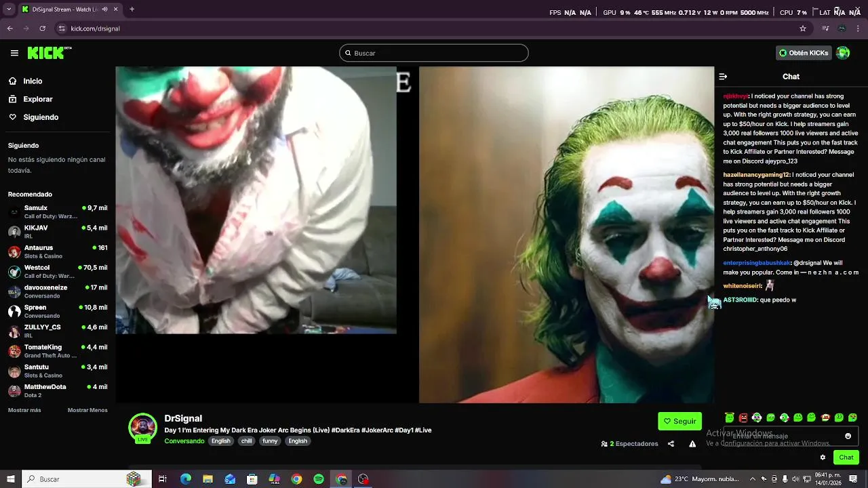The width and height of the screenshot is (868, 488).
Task: Click the 2 Espectadores viewer count
Action: pyautogui.click(x=629, y=444)
